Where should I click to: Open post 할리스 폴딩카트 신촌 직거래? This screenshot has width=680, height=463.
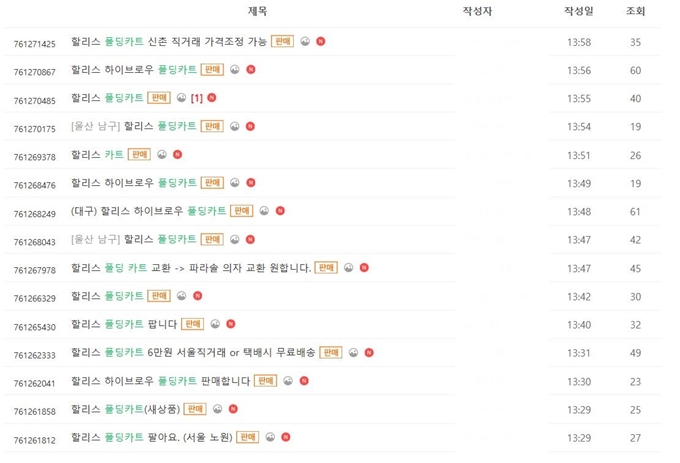[x=169, y=41]
